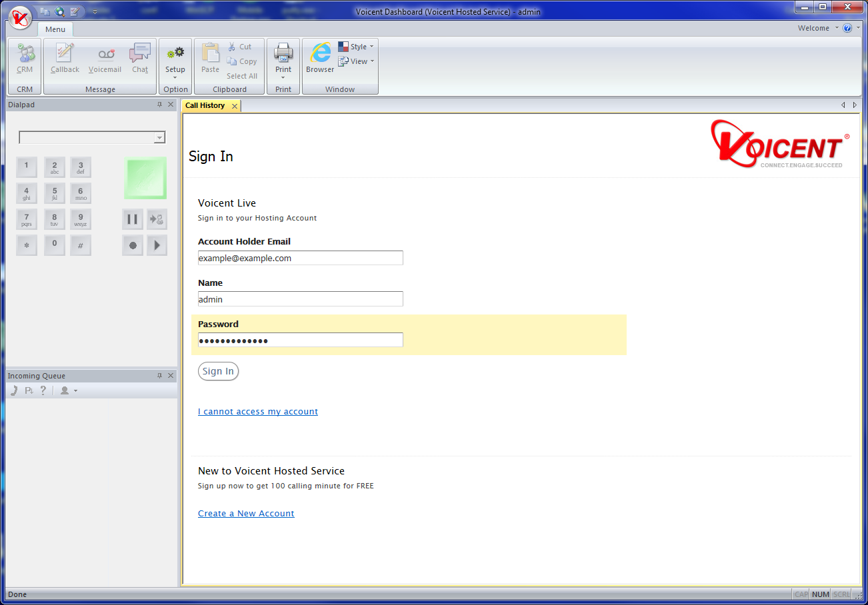Click into the Password field
Image resolution: width=868 pixels, height=605 pixels.
[301, 340]
